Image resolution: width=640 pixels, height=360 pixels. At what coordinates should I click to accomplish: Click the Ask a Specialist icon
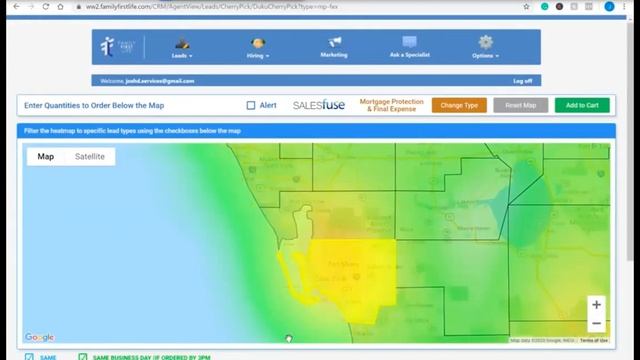[409, 42]
